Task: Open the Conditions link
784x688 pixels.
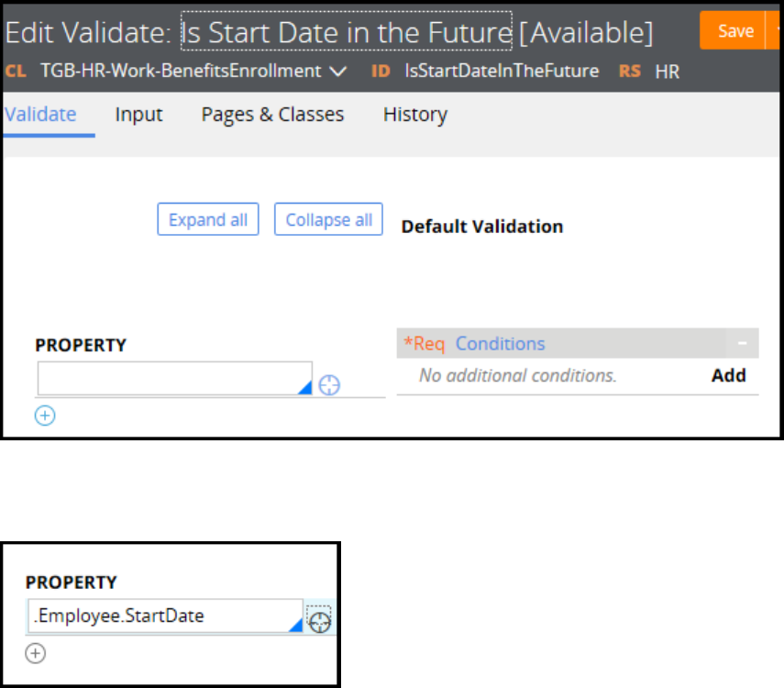Action: click(500, 344)
